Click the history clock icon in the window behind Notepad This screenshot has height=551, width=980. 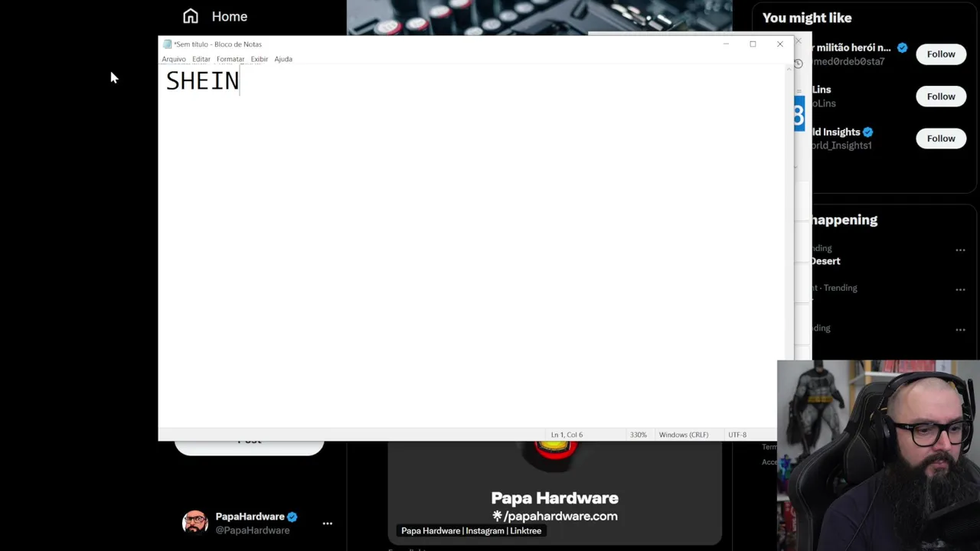798,64
